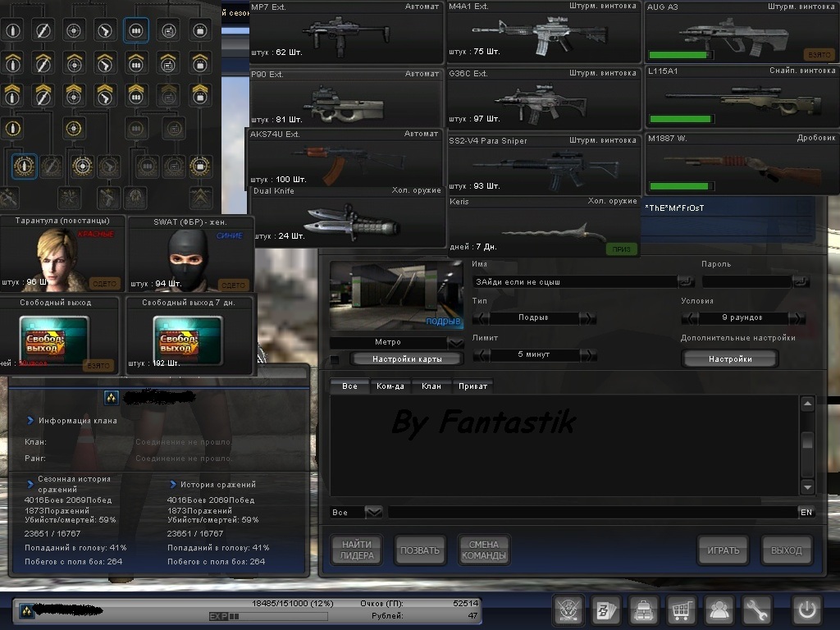Screen dimensions: 840x630
Task: Open the clan emblem menu icon
Action: pyautogui.click(x=568, y=609)
